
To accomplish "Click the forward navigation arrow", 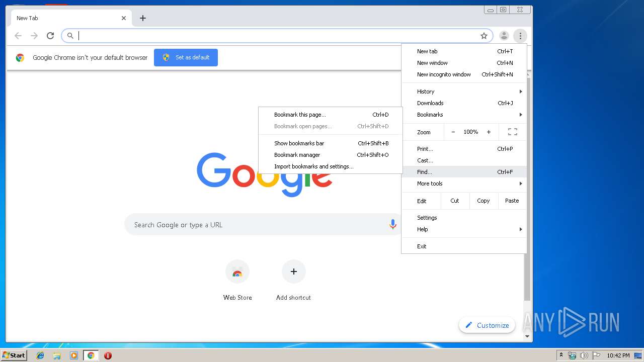I will (x=34, y=36).
